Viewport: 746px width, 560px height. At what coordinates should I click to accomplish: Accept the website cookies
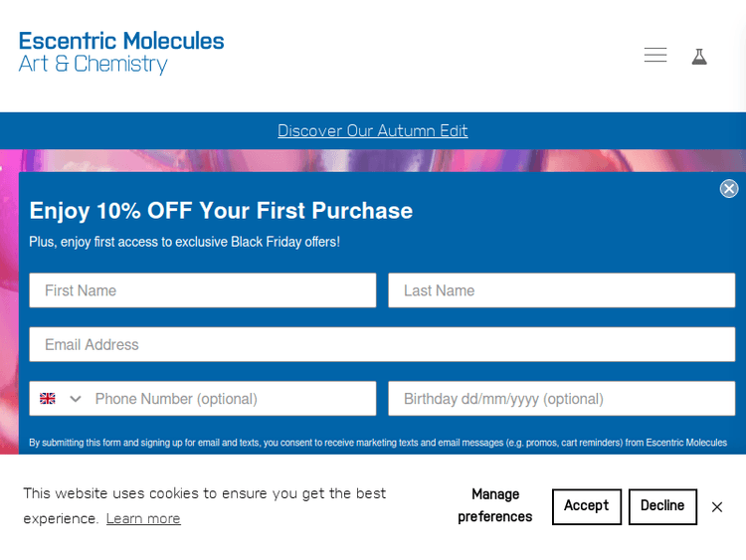click(x=586, y=506)
